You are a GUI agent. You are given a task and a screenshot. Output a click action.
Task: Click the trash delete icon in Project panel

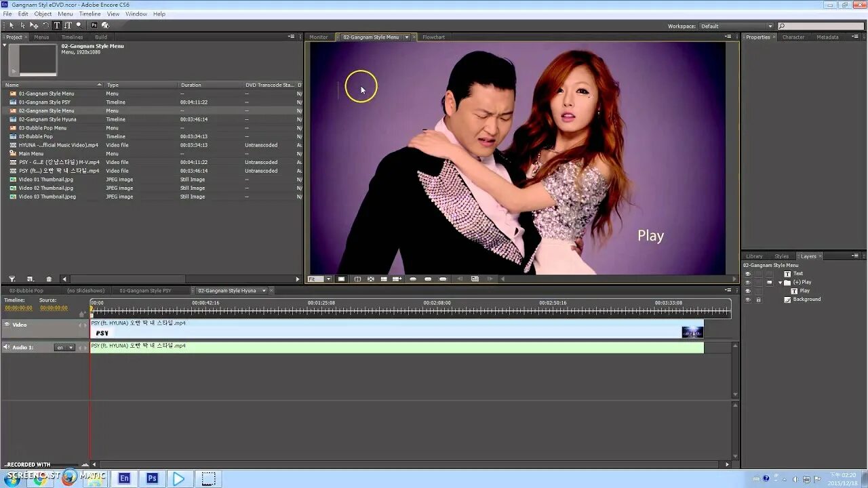pyautogui.click(x=48, y=279)
